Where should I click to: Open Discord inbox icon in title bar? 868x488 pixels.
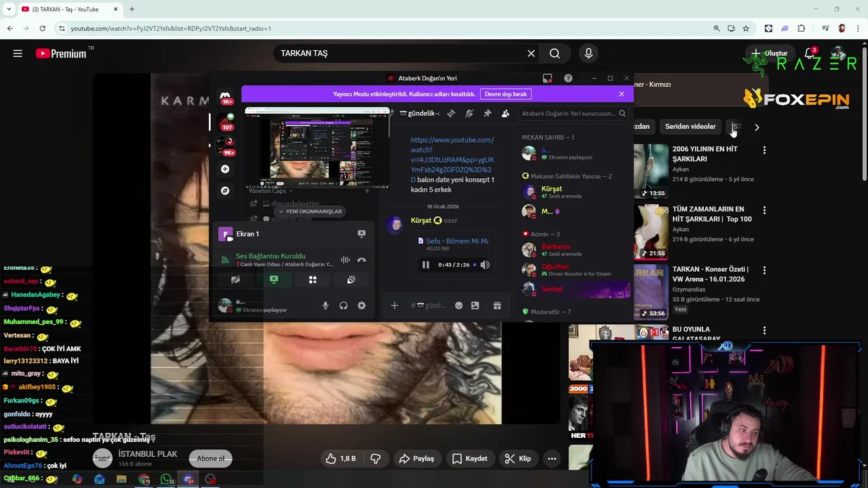coord(547,78)
